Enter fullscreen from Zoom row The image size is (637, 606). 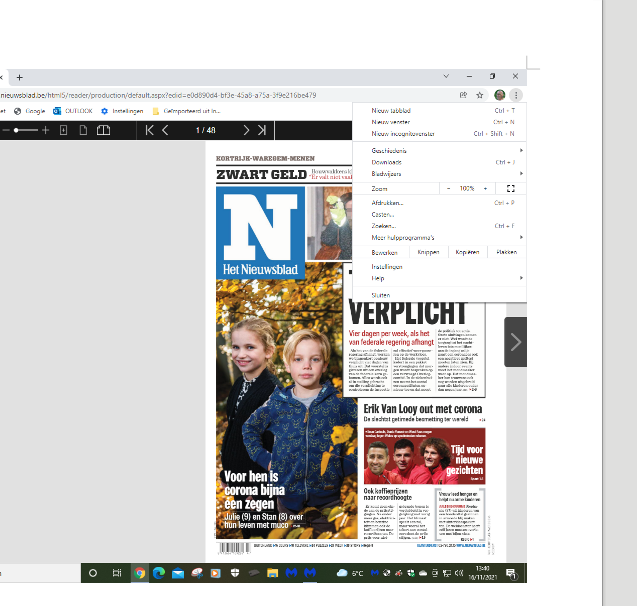(510, 188)
